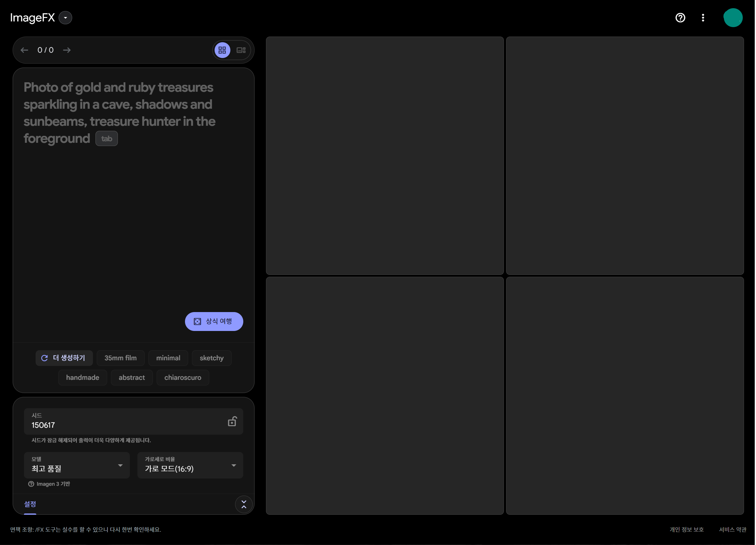
Task: Click the Imagen 3 info icon
Action: pyautogui.click(x=31, y=484)
